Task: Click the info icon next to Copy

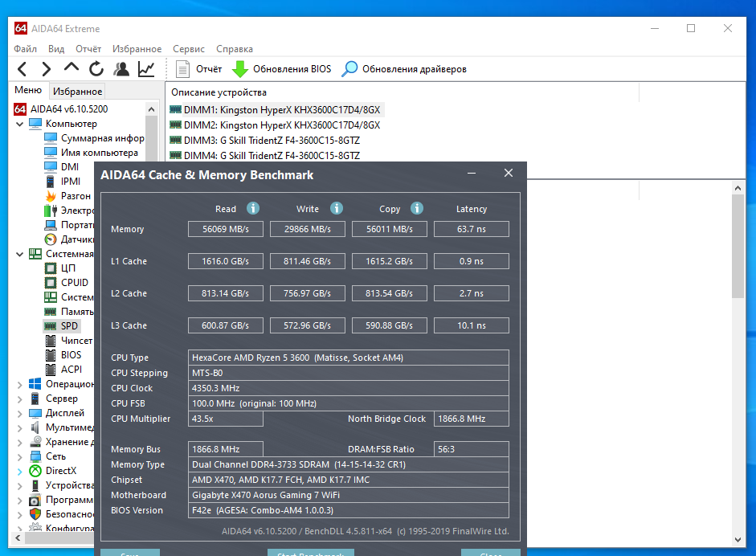Action: pyautogui.click(x=417, y=208)
